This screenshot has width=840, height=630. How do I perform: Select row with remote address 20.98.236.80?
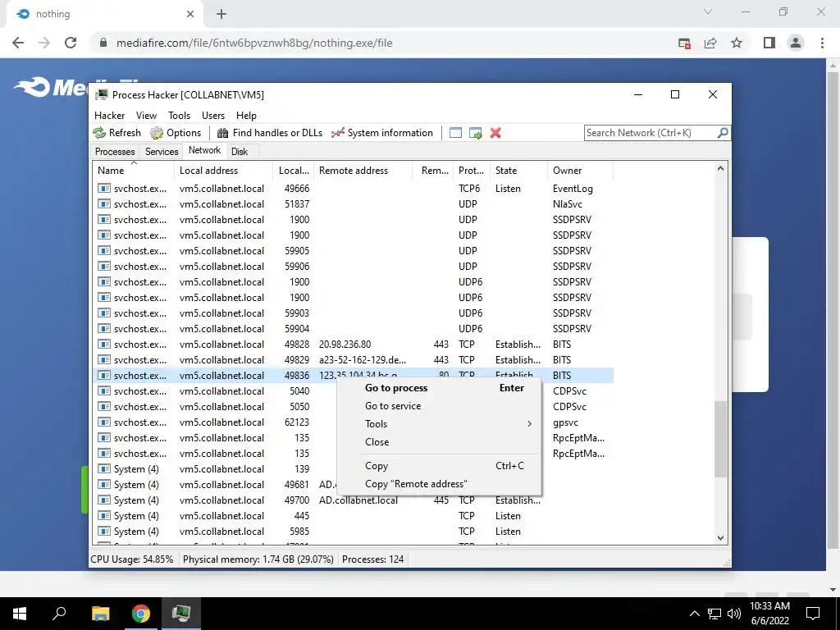(x=353, y=345)
